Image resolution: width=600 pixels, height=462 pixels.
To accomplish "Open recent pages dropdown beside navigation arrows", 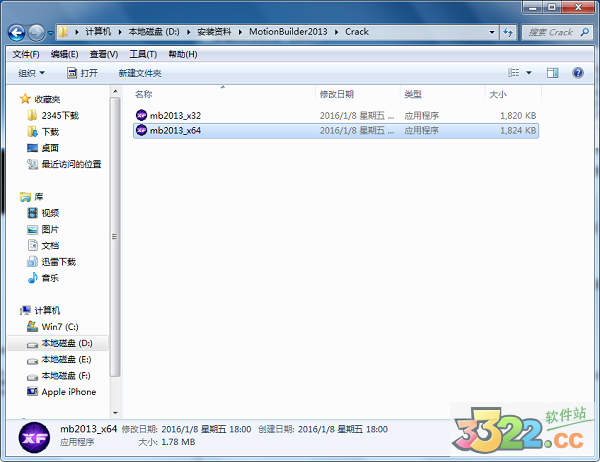I will point(50,33).
